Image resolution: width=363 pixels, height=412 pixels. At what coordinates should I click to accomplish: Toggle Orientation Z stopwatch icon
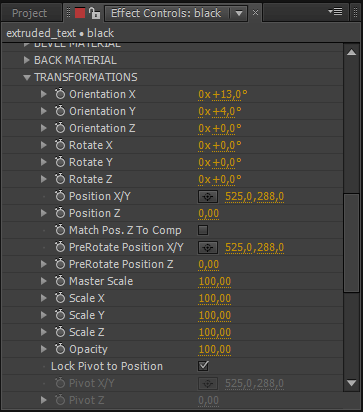point(60,128)
